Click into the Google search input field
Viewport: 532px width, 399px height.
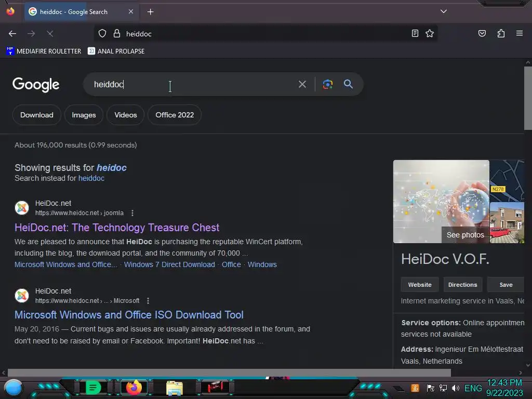point(193,84)
